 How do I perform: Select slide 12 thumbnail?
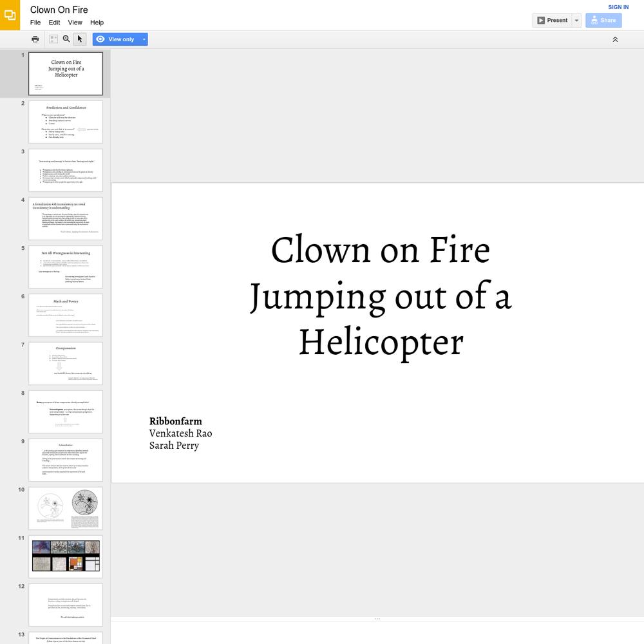point(66,605)
